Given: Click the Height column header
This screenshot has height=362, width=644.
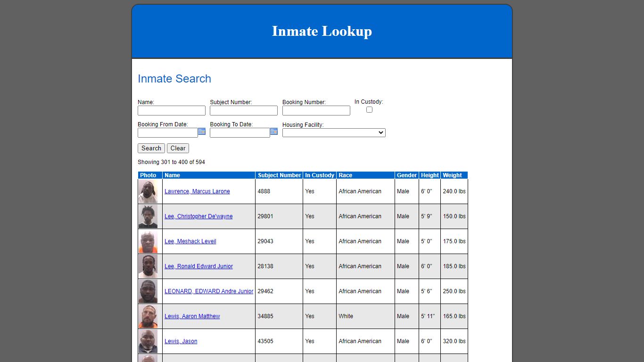Looking at the screenshot, I should (430, 175).
